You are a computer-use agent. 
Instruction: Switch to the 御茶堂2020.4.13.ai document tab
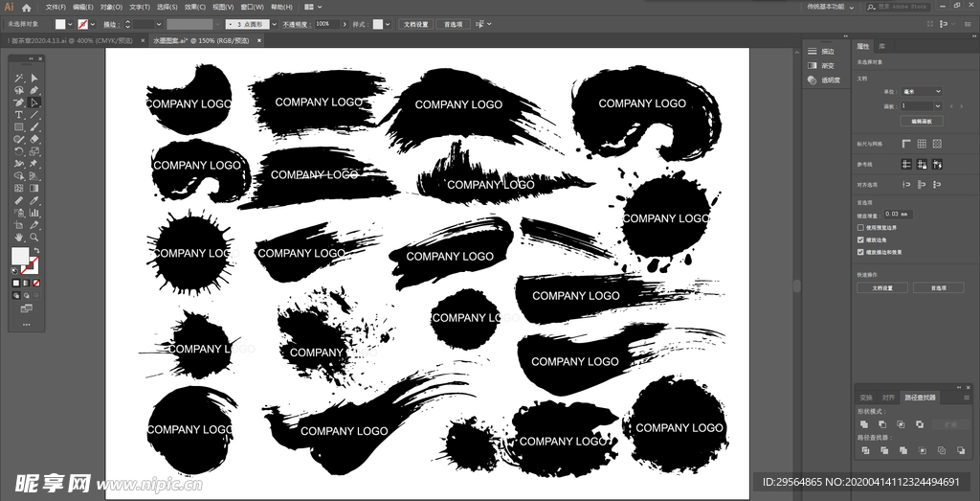coord(70,41)
